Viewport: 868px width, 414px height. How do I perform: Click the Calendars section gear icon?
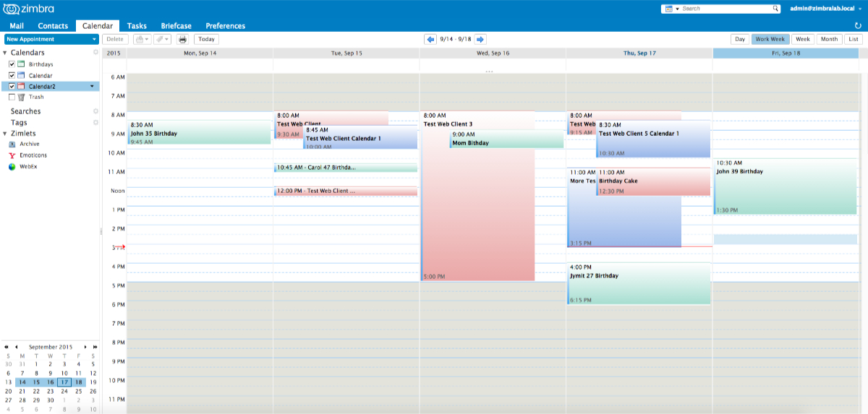tap(95, 53)
